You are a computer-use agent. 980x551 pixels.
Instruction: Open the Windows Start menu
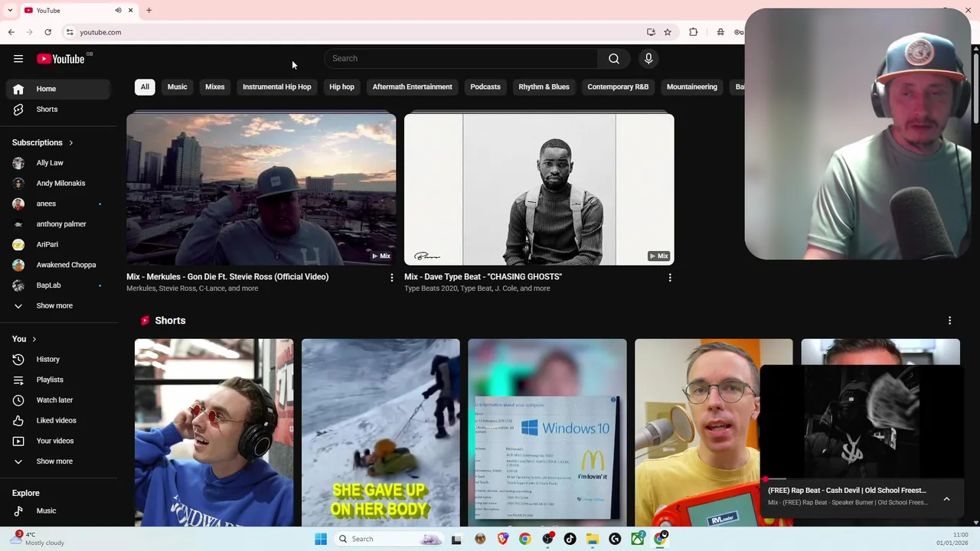tap(321, 539)
